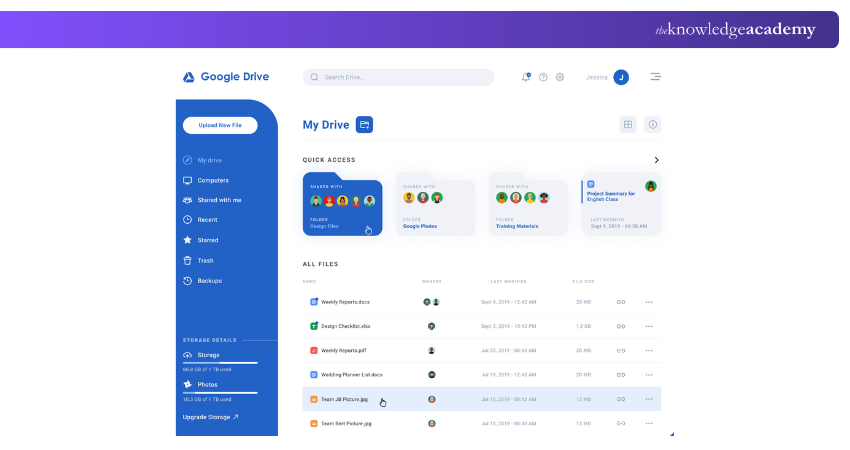Click the Google Drive logo

point(226,77)
